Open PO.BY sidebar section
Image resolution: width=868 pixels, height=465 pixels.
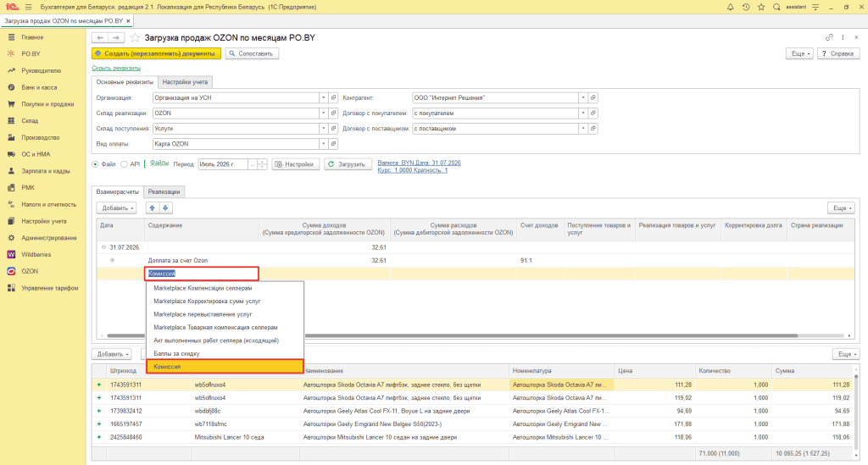(31, 53)
